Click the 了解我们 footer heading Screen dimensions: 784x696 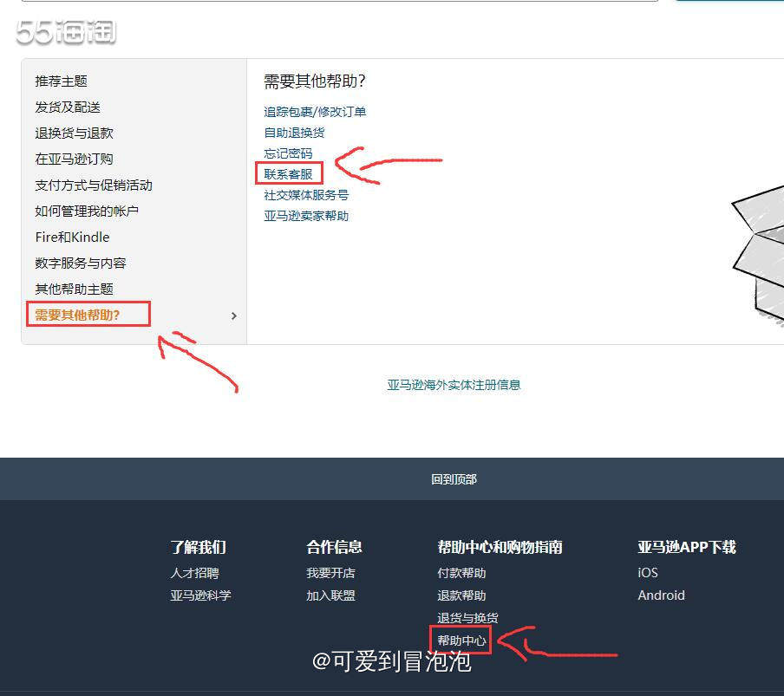click(x=198, y=547)
